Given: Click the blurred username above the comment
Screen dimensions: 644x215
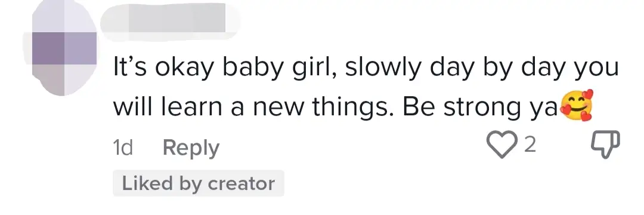Looking at the screenshot, I should click(x=169, y=17).
